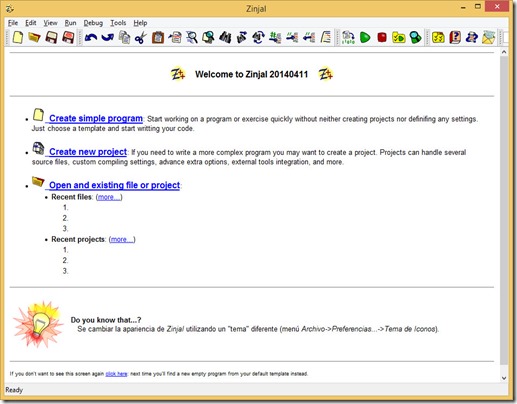Viewport: 517px width, 404px height.
Task: Follow the Create simple program link
Action: (96, 118)
